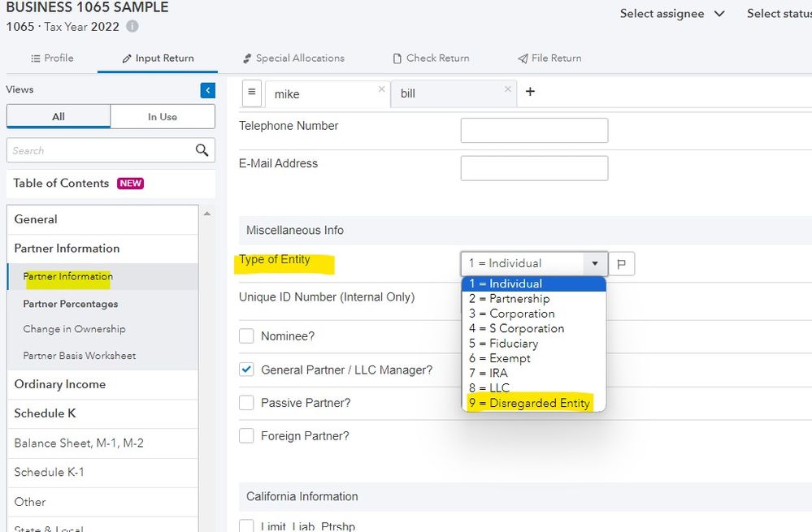
Task: Show only In Use views
Action: pyautogui.click(x=163, y=117)
